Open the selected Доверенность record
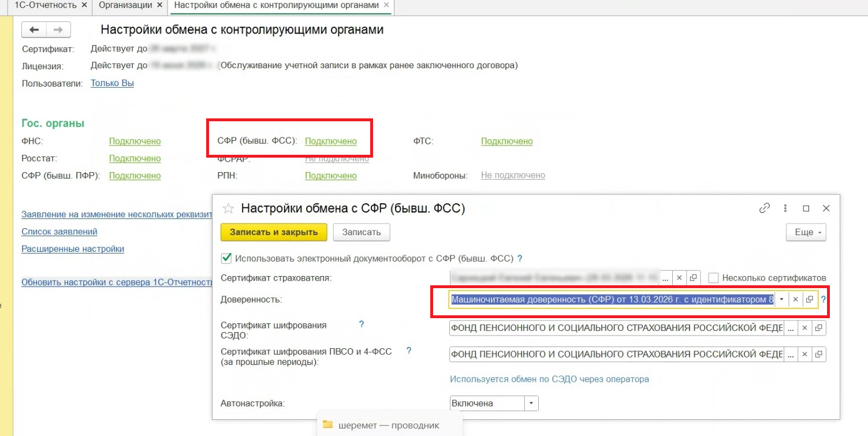 (810, 300)
